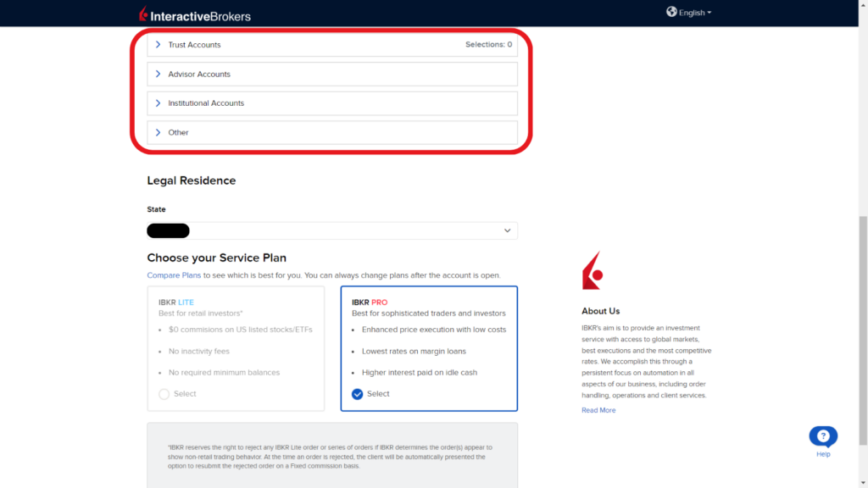The image size is (868, 488).
Task: Toggle the IBKR PRO Select checkmark
Action: tap(358, 393)
